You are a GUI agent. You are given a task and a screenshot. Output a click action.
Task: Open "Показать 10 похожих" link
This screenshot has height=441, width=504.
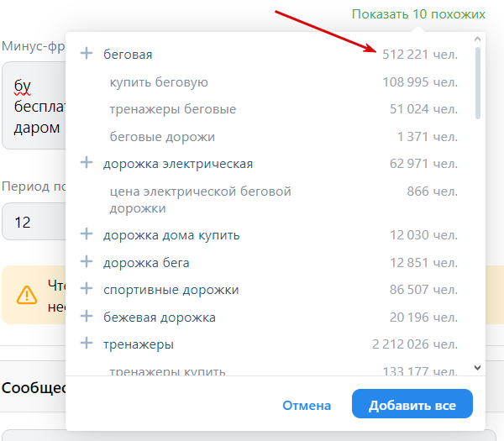(x=418, y=14)
